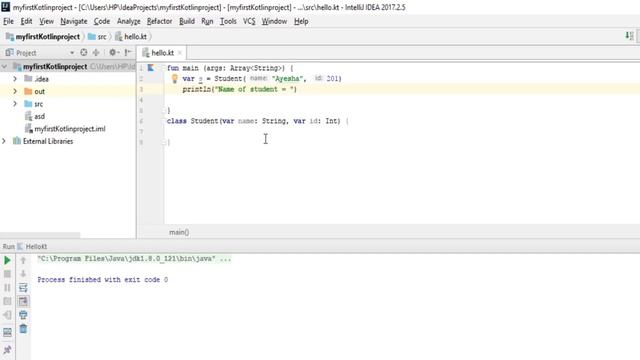
Task: Expand the src folder
Action: point(15,104)
